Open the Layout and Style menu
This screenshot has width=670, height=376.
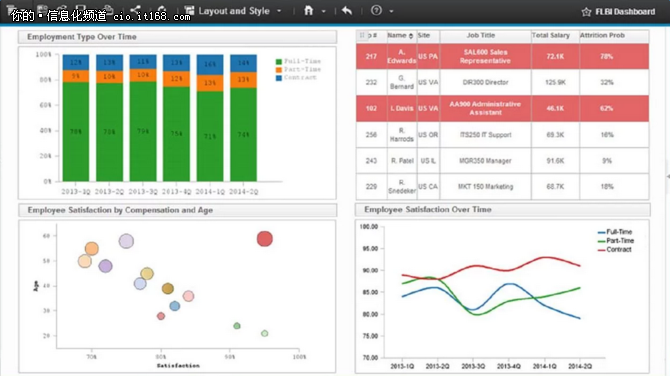[x=234, y=11]
